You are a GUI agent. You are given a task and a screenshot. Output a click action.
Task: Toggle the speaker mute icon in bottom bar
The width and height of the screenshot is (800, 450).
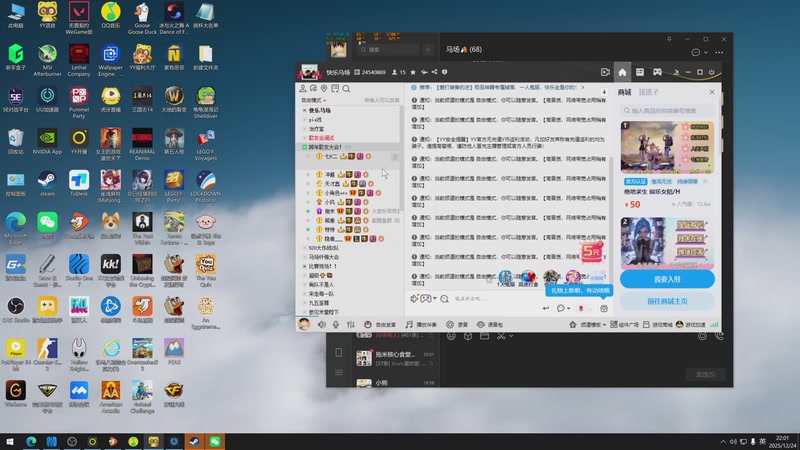321,324
